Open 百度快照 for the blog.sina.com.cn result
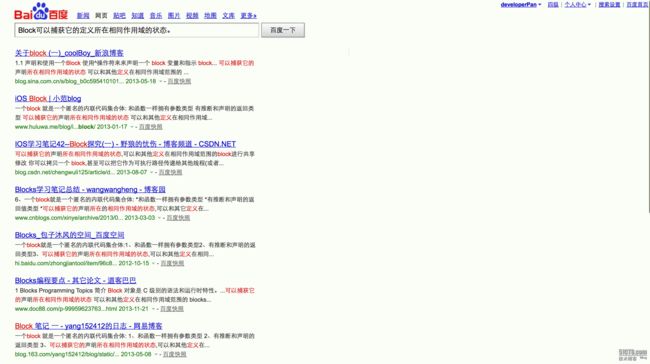Image resolution: width=650 pixels, height=364 pixels. coord(179,81)
